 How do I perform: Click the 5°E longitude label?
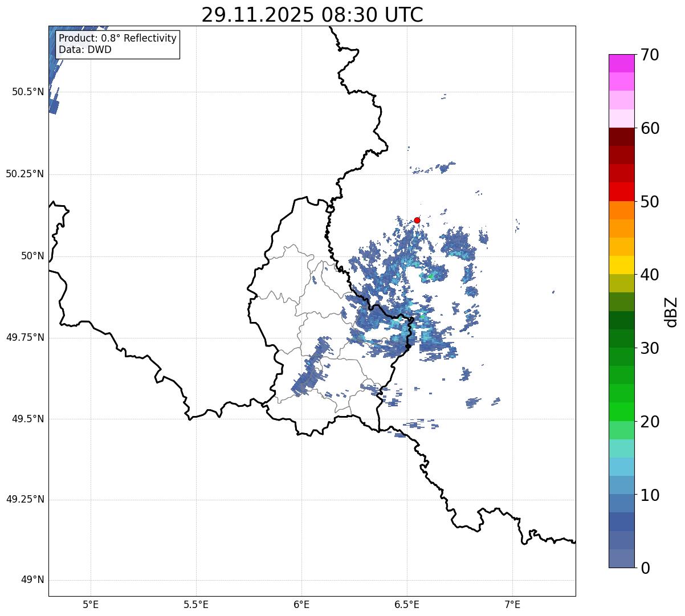click(91, 605)
